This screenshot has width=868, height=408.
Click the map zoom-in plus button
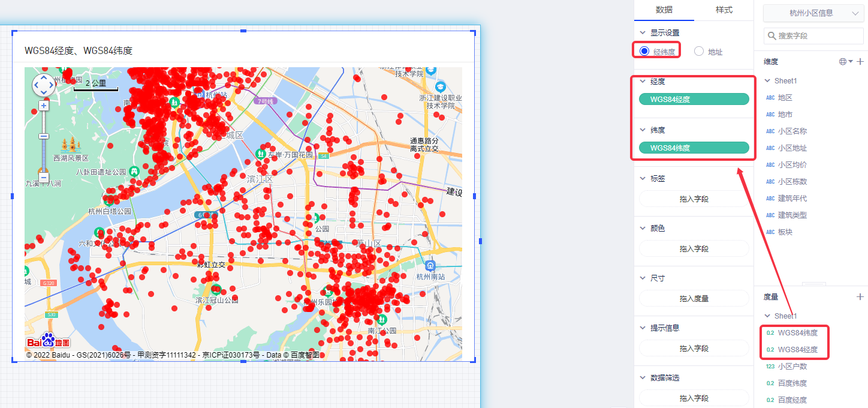[x=44, y=106]
